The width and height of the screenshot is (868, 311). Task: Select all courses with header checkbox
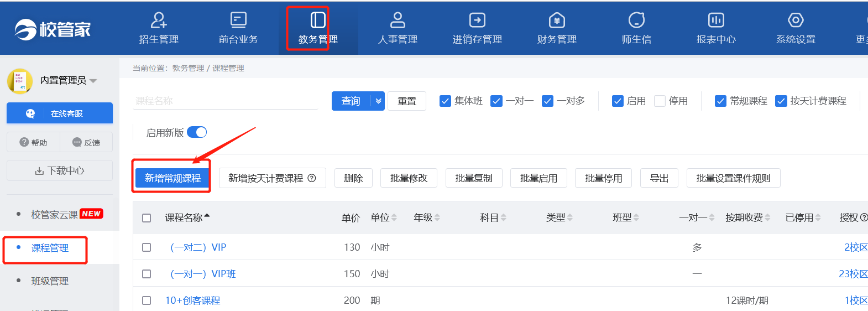(x=147, y=218)
